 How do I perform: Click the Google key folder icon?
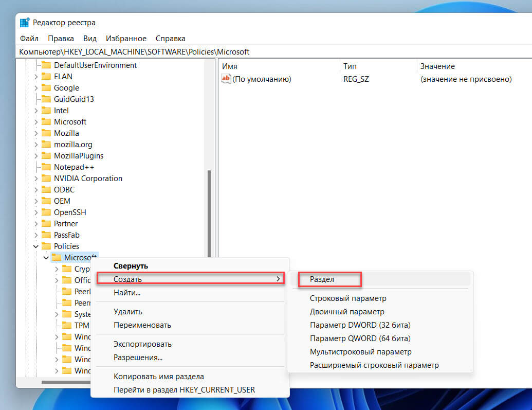pyautogui.click(x=46, y=88)
